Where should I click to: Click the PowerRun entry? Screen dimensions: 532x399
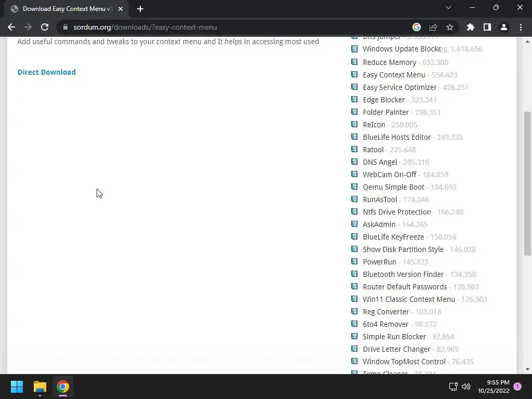pos(379,262)
